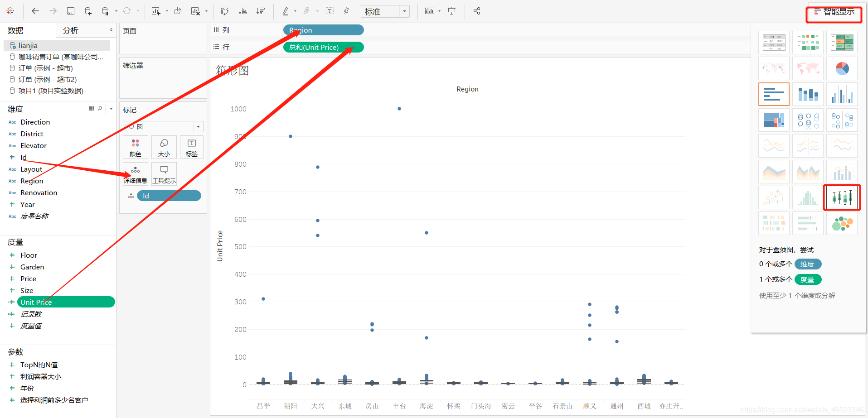Open the data pane tab menu arrow

111,30
